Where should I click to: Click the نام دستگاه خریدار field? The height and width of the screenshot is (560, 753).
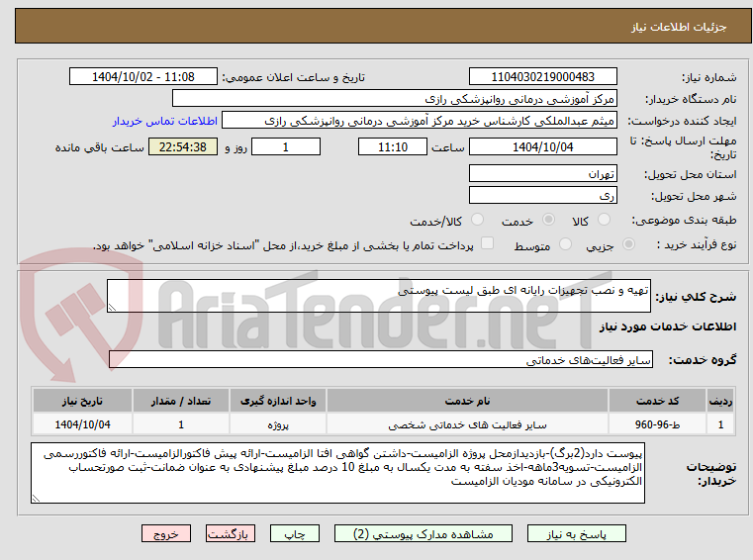click(x=394, y=99)
